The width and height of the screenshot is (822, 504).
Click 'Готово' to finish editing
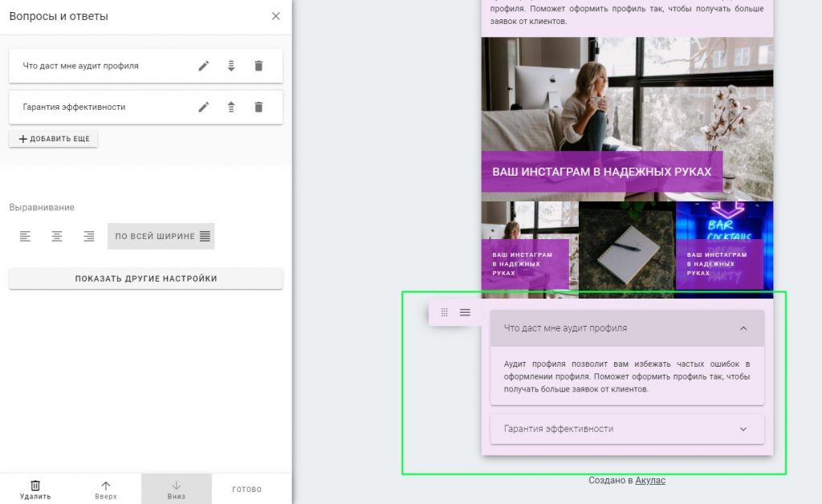coord(247,490)
